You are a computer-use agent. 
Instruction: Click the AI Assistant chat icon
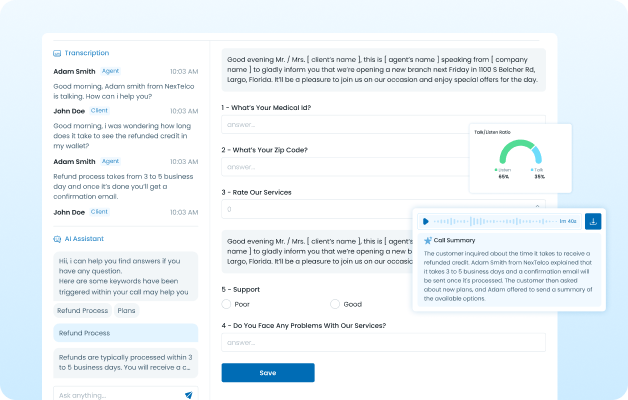(x=57, y=238)
